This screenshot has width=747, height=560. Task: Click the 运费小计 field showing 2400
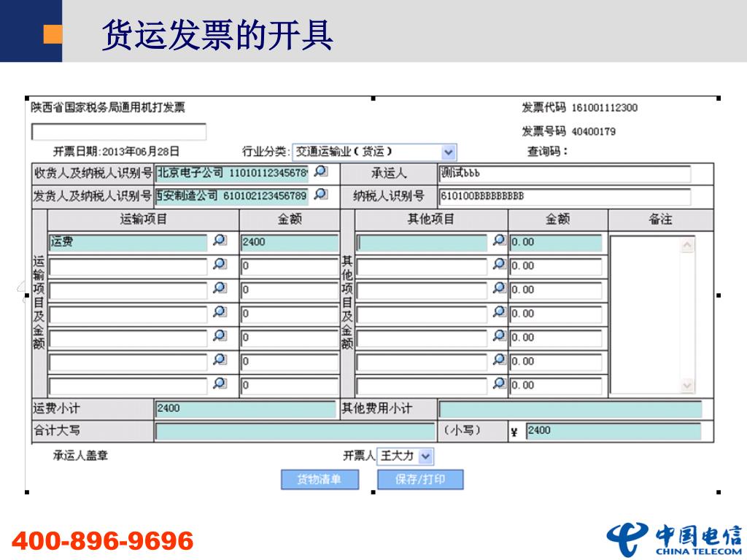coord(246,409)
